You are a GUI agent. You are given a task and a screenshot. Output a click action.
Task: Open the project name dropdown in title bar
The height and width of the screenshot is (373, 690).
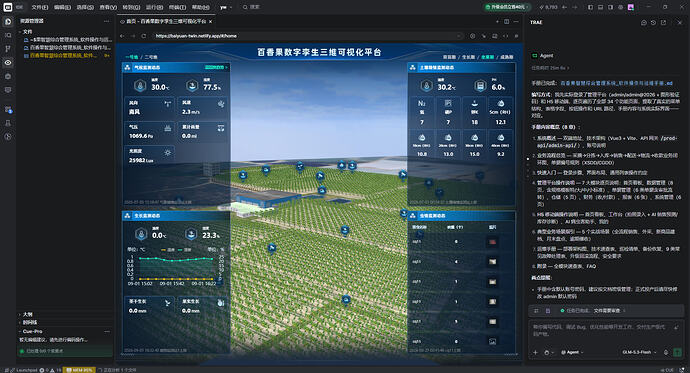(225, 7)
